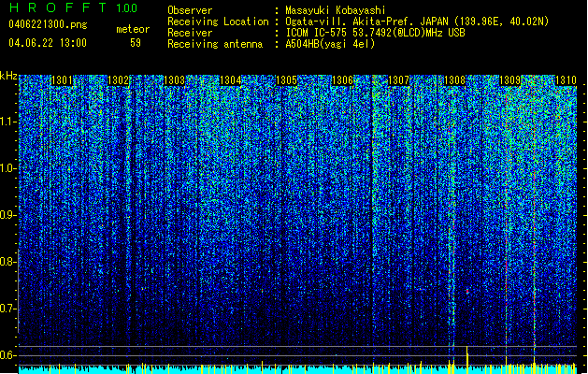Click the 1304 time marker
This screenshot has width=588, height=374.
coord(230,80)
